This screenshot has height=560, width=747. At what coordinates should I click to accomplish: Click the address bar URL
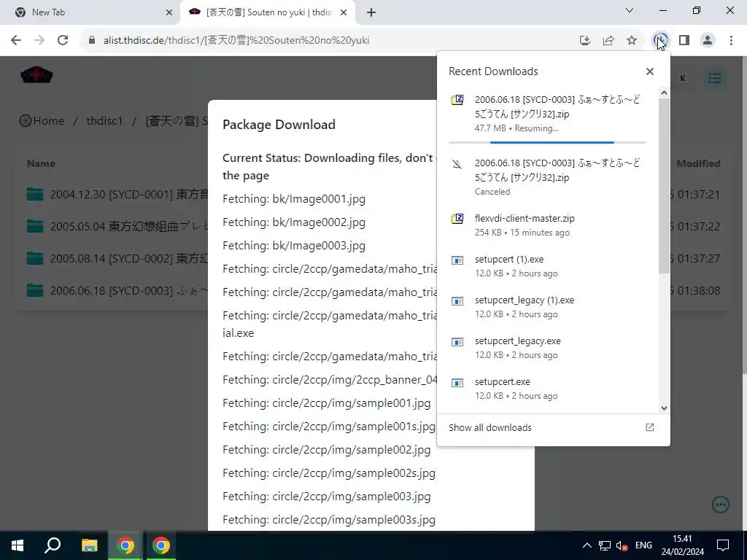click(236, 41)
